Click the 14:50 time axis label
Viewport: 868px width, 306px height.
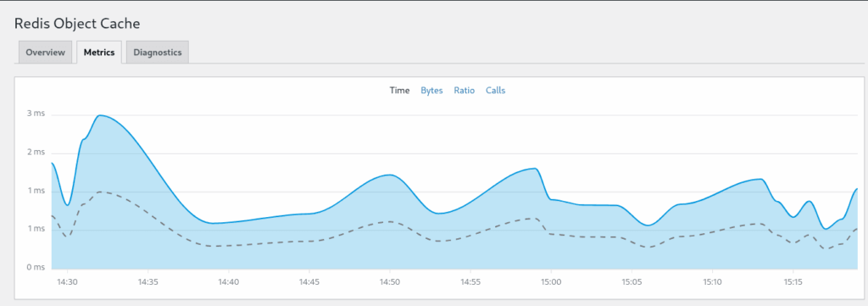click(390, 281)
